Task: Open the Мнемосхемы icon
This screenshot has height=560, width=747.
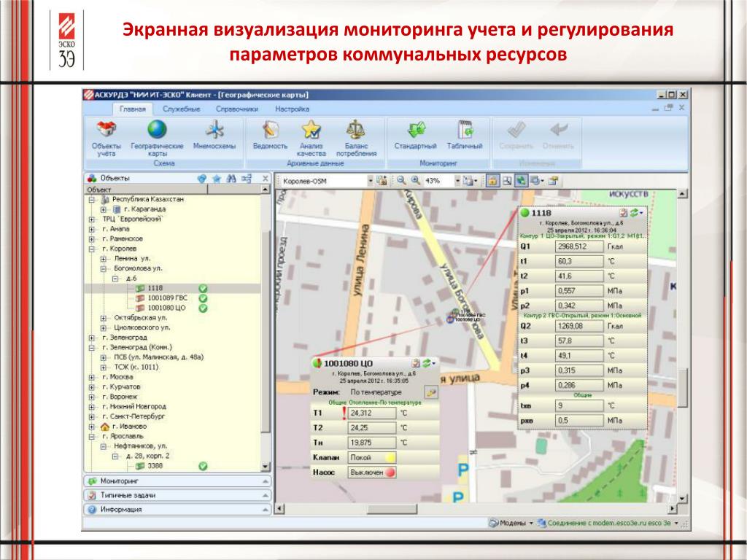Action: click(214, 135)
